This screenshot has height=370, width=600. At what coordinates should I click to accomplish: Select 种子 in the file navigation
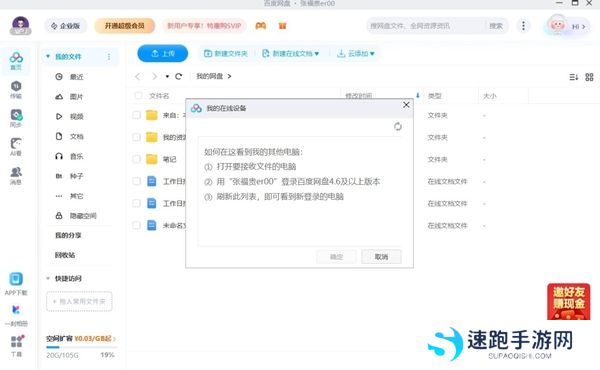click(77, 176)
